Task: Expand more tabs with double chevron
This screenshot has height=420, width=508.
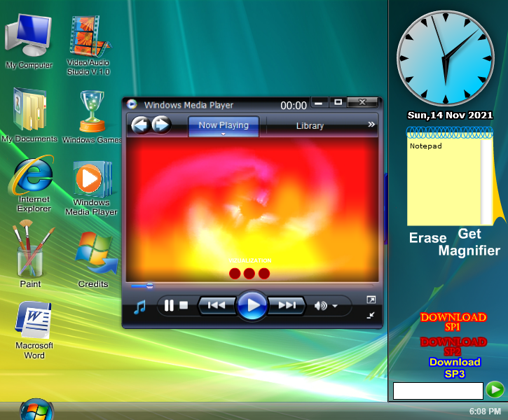Action: [x=371, y=125]
